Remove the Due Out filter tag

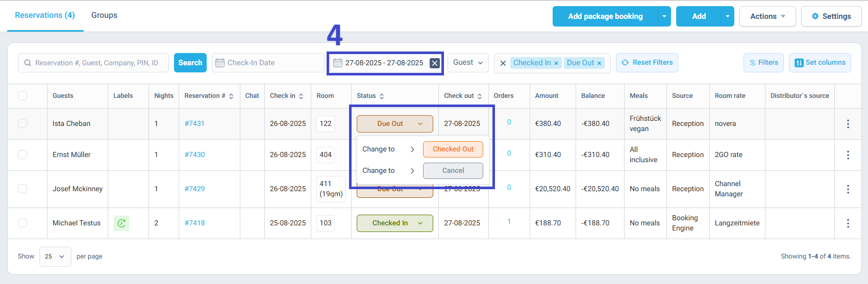(600, 63)
